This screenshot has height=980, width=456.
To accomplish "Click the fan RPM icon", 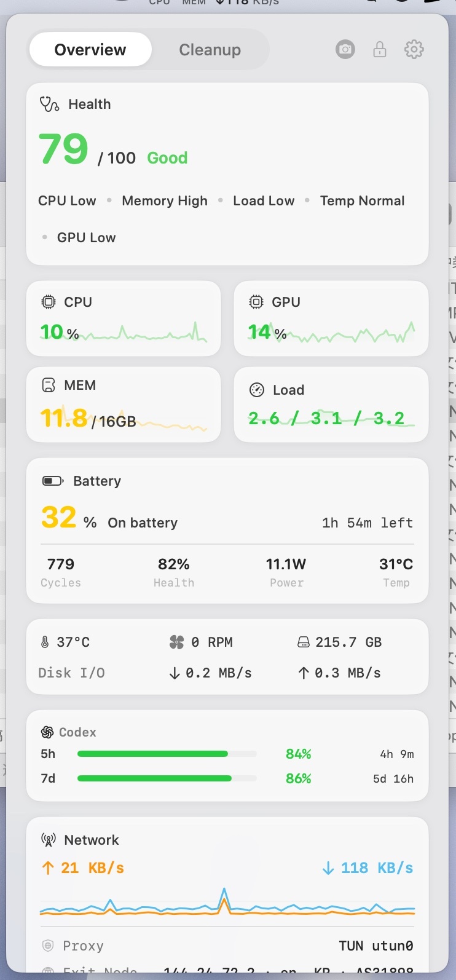I will pos(177,642).
